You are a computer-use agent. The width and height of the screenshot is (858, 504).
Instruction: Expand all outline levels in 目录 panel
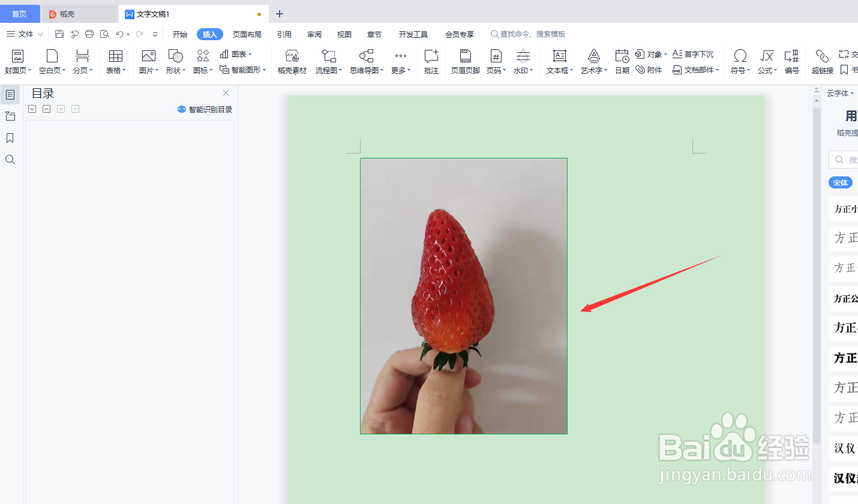[32, 109]
